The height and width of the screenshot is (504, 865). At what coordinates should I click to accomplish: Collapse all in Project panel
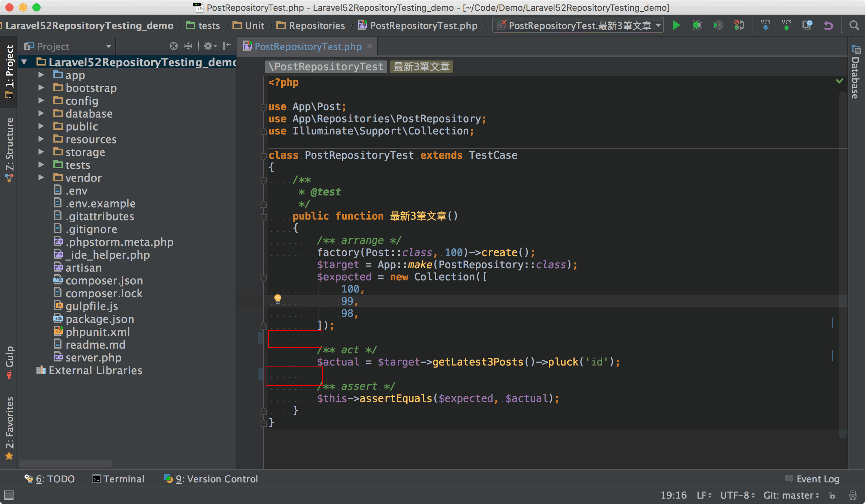(x=188, y=46)
